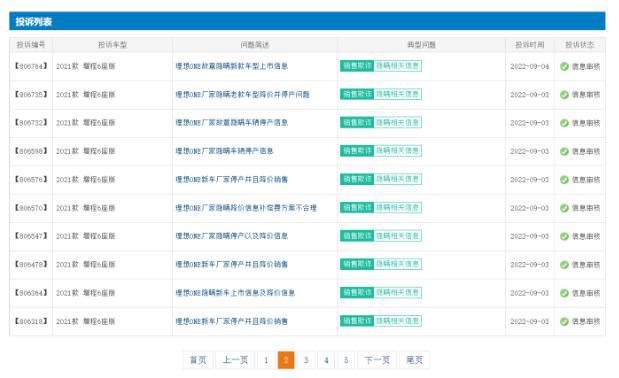Click status check icon in 806598 row

pos(564,152)
